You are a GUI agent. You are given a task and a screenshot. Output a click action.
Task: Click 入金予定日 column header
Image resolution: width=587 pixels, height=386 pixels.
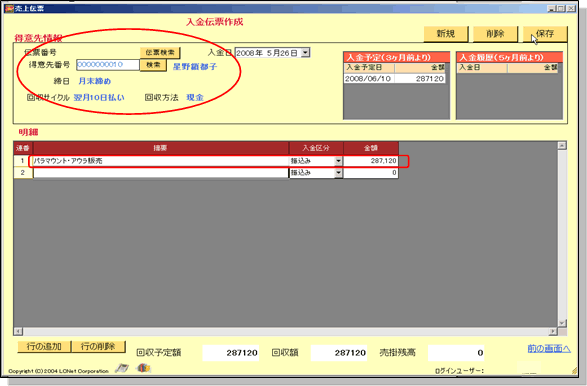[x=369, y=68]
